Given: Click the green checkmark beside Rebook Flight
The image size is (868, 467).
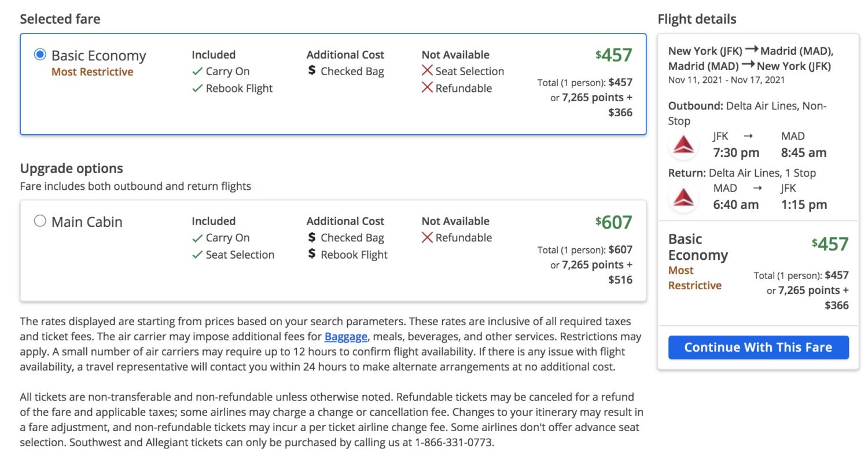Looking at the screenshot, I should click(197, 88).
